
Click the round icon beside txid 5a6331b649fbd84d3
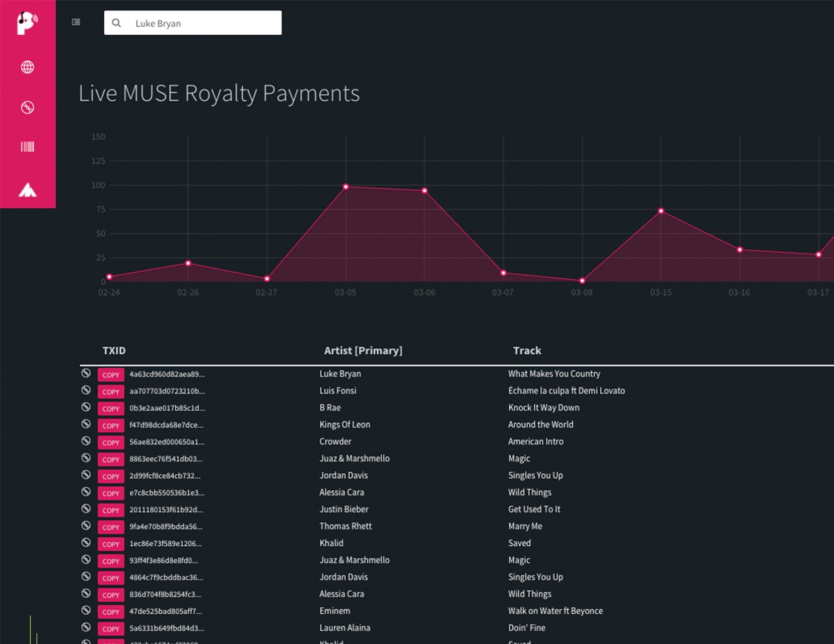(86, 627)
